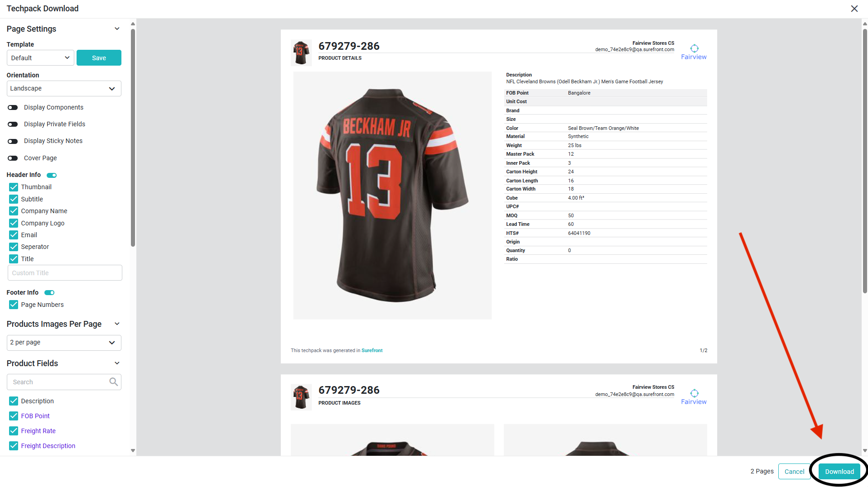Click the jersey thumbnail on Product Images page
The image size is (868, 487).
pyautogui.click(x=301, y=397)
